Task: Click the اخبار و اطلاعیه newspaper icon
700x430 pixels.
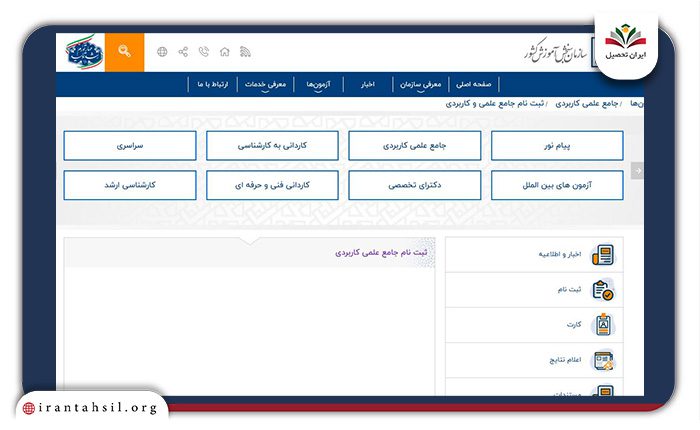Action: click(603, 255)
